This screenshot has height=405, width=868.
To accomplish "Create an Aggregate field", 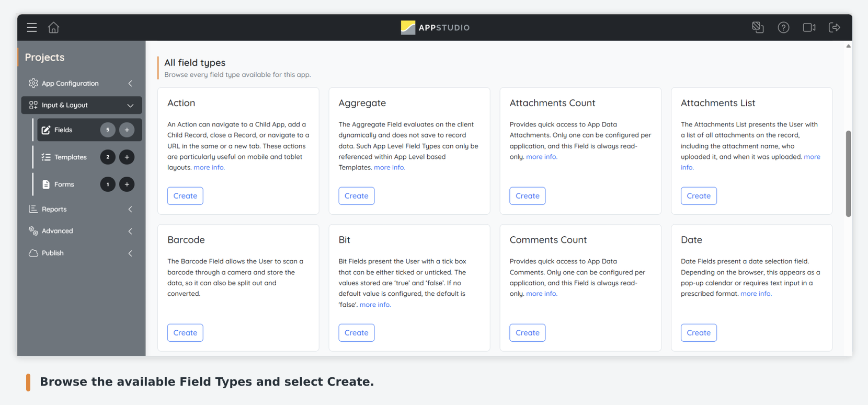I will 356,196.
